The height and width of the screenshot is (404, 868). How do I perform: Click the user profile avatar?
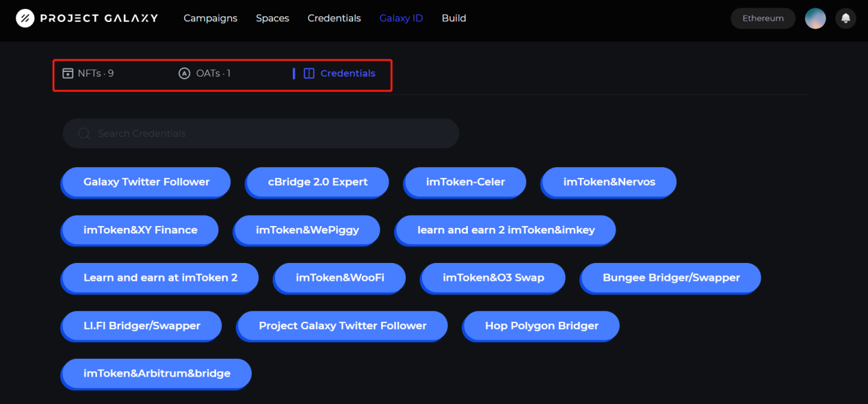tap(815, 18)
